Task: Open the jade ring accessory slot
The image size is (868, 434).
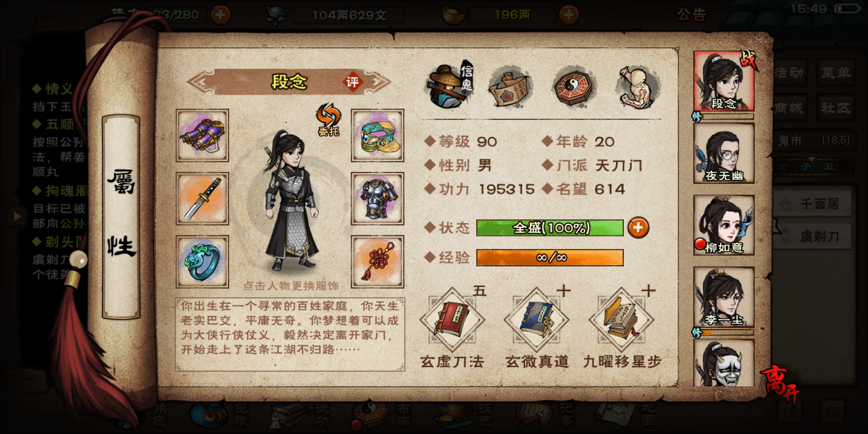Action: pyautogui.click(x=203, y=262)
